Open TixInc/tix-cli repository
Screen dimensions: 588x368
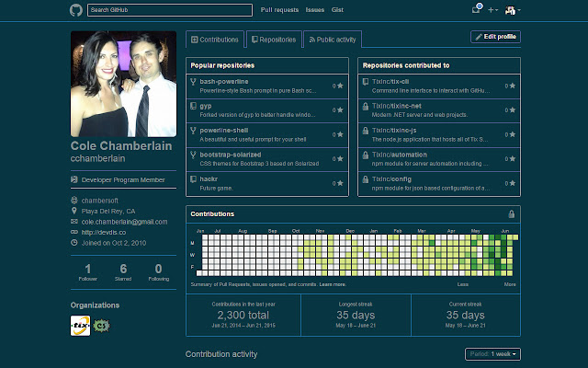(x=390, y=82)
